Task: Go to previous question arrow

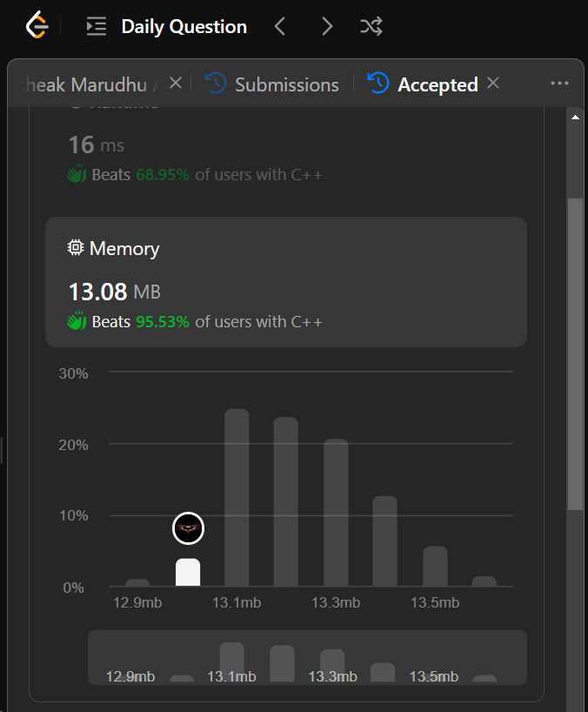Action: click(x=280, y=27)
